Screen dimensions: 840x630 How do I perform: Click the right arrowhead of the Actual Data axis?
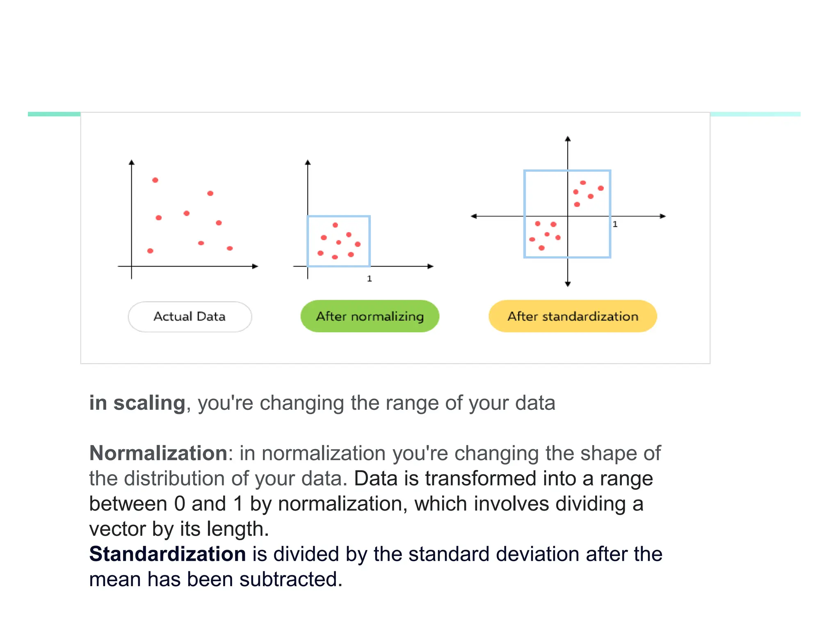pyautogui.click(x=255, y=267)
